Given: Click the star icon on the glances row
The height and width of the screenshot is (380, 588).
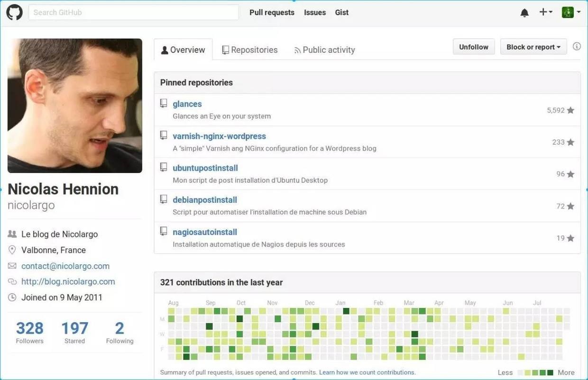Looking at the screenshot, I should (570, 110).
